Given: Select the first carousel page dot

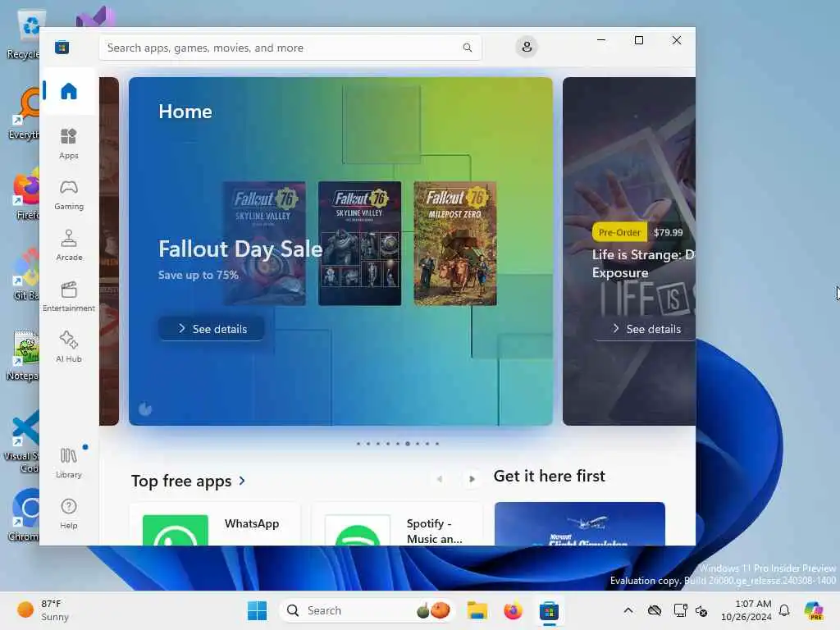Looking at the screenshot, I should [x=358, y=444].
